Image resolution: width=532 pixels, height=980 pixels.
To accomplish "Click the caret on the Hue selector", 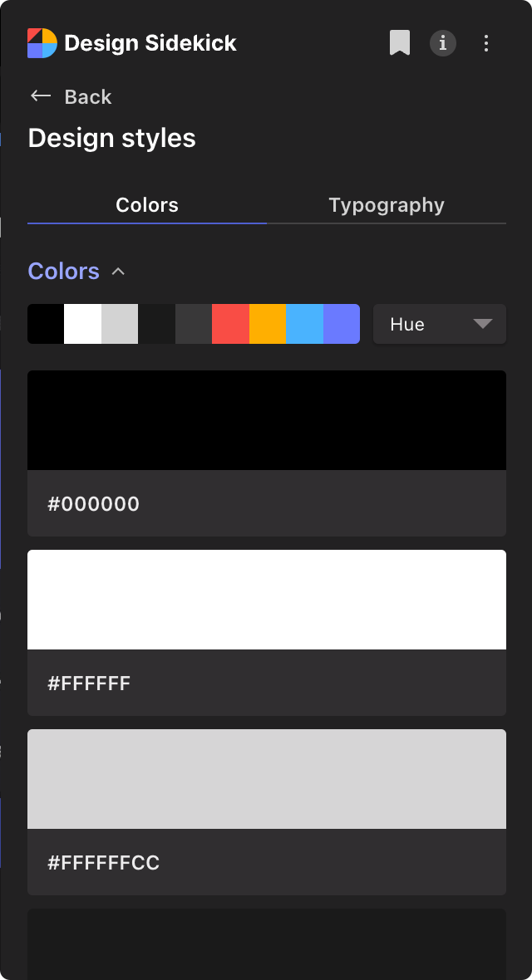I will pos(485,324).
